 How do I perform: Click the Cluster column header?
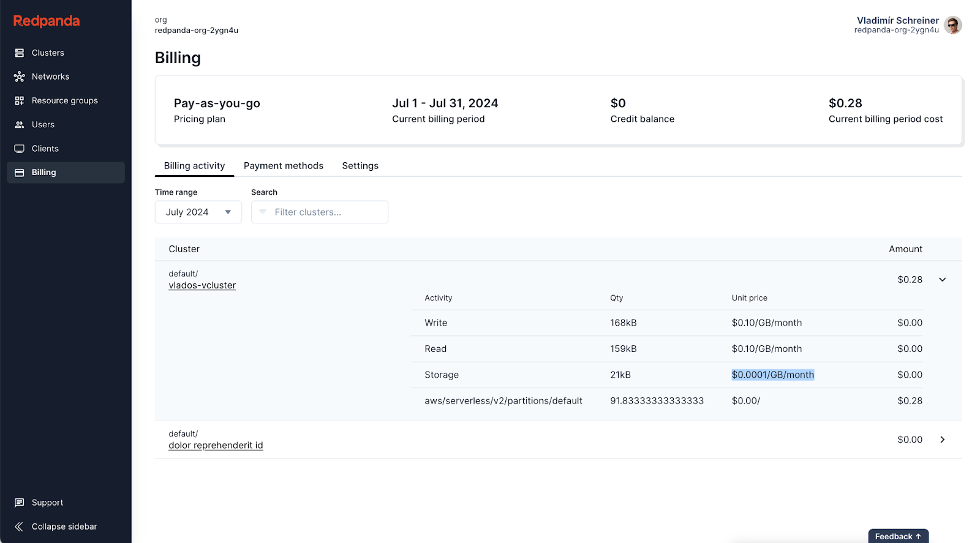(184, 249)
